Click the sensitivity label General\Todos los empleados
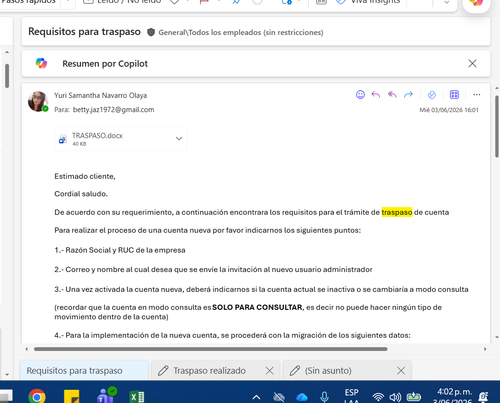The height and width of the screenshot is (403, 500). [241, 32]
